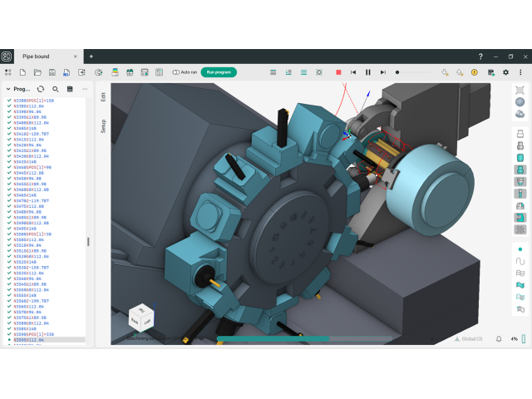
Task: Jump back to the previous simulation step
Action: point(353,72)
